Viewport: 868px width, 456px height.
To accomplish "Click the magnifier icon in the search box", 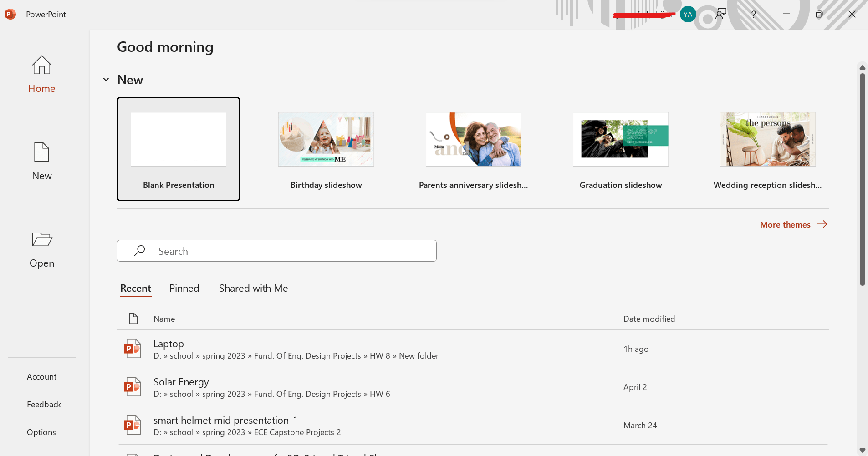I will [139, 251].
